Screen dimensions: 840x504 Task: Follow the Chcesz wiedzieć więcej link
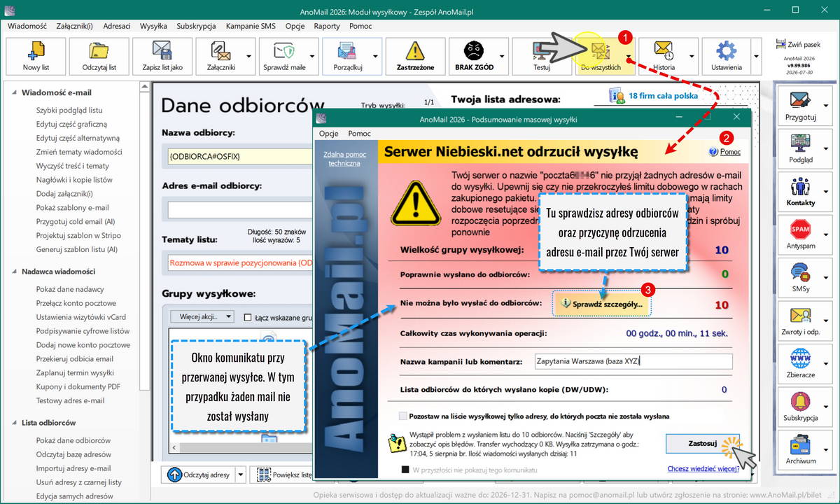click(x=703, y=469)
